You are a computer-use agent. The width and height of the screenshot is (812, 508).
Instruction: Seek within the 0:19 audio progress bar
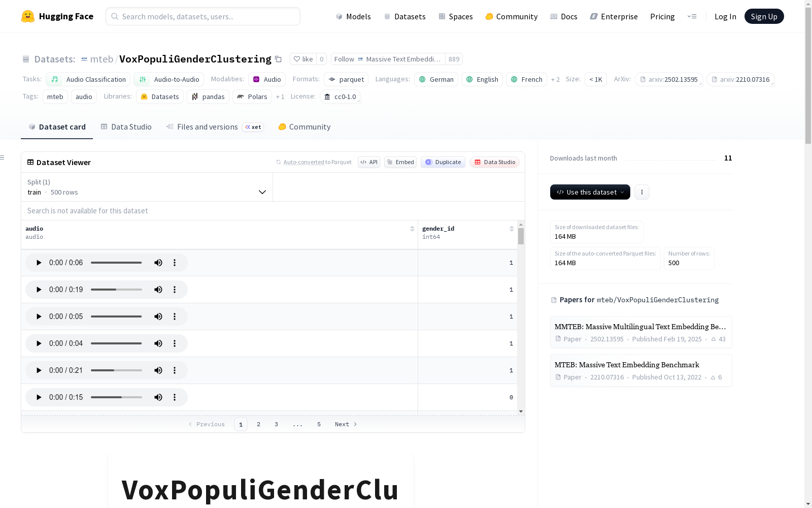116,290
